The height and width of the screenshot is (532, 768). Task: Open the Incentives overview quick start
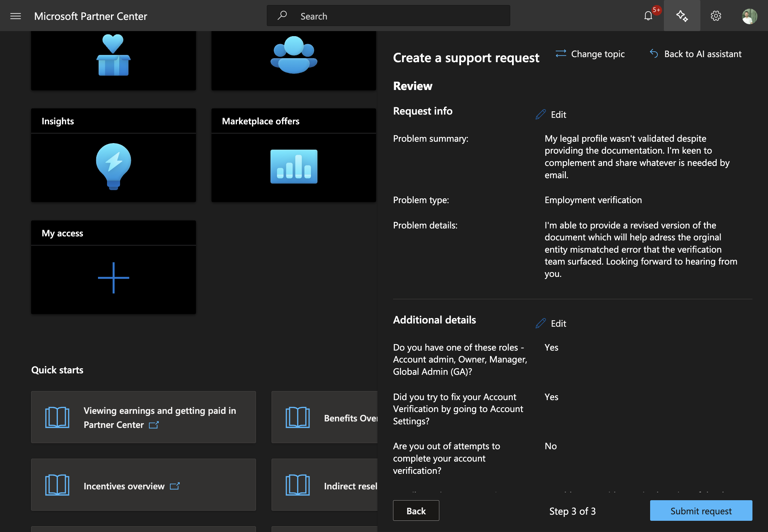pyautogui.click(x=144, y=485)
